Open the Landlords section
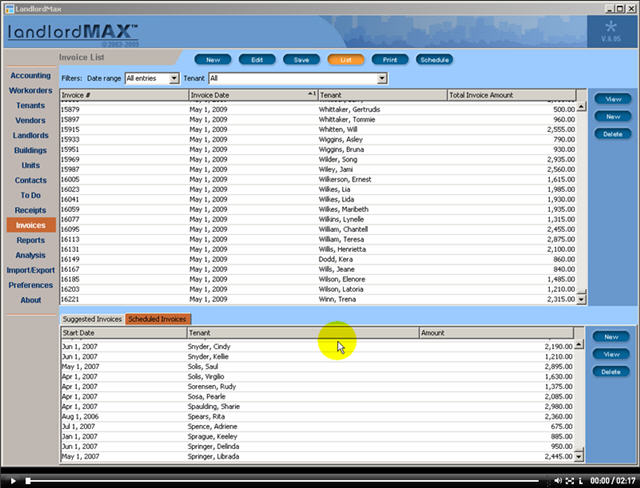640x488 pixels. pyautogui.click(x=31, y=135)
